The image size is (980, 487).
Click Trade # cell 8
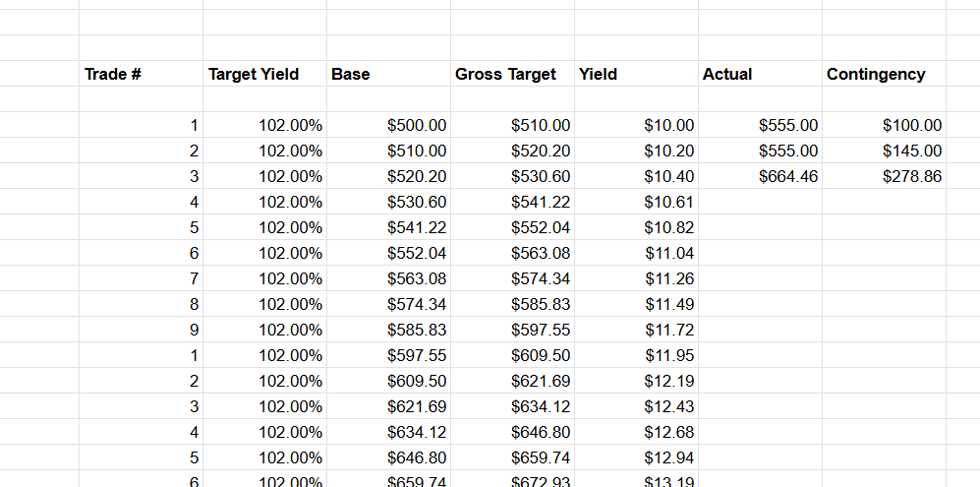[141, 304]
